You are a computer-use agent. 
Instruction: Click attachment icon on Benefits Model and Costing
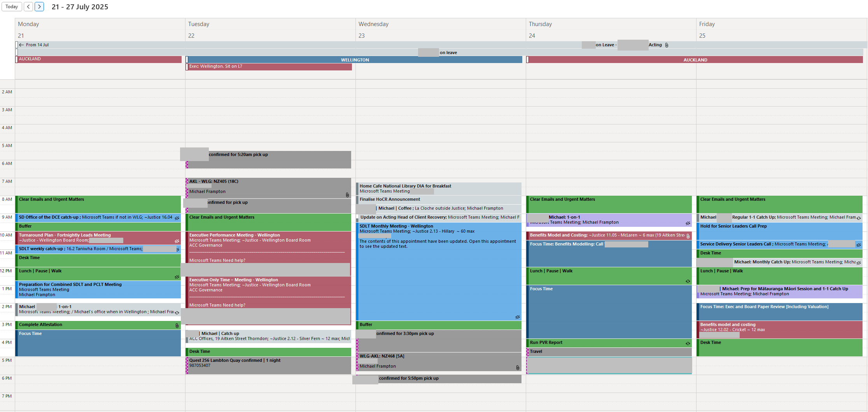coord(688,236)
